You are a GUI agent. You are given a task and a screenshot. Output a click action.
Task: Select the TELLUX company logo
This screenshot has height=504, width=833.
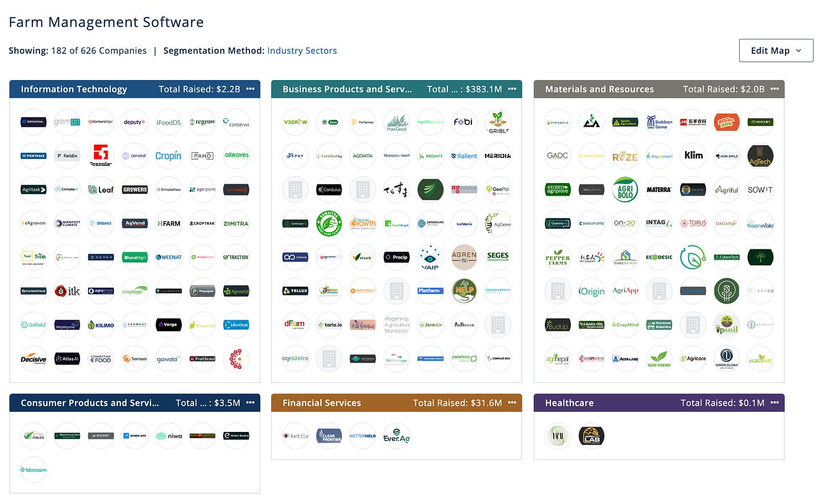click(x=295, y=291)
